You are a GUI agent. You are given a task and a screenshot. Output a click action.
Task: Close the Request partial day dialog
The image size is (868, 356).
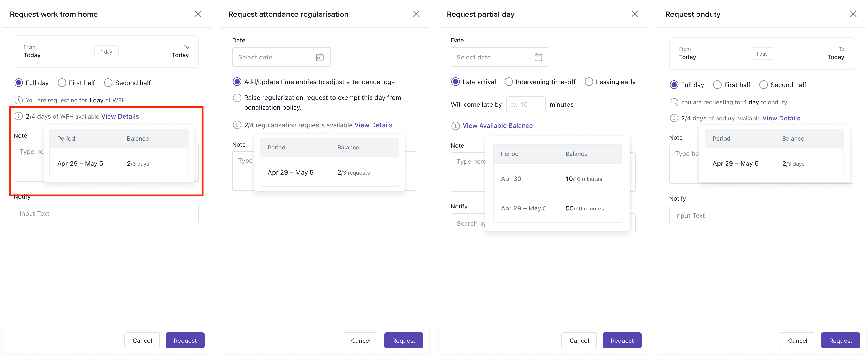[x=635, y=14]
